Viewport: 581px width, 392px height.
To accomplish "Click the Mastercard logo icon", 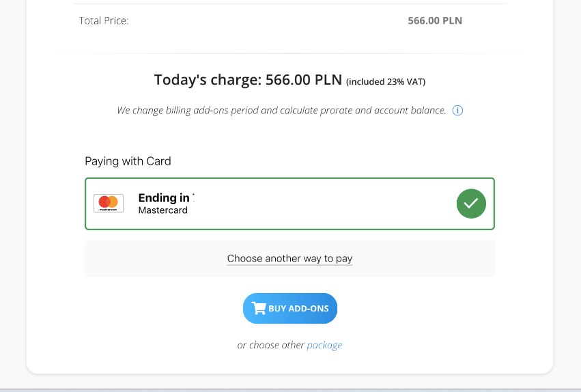I will point(109,203).
